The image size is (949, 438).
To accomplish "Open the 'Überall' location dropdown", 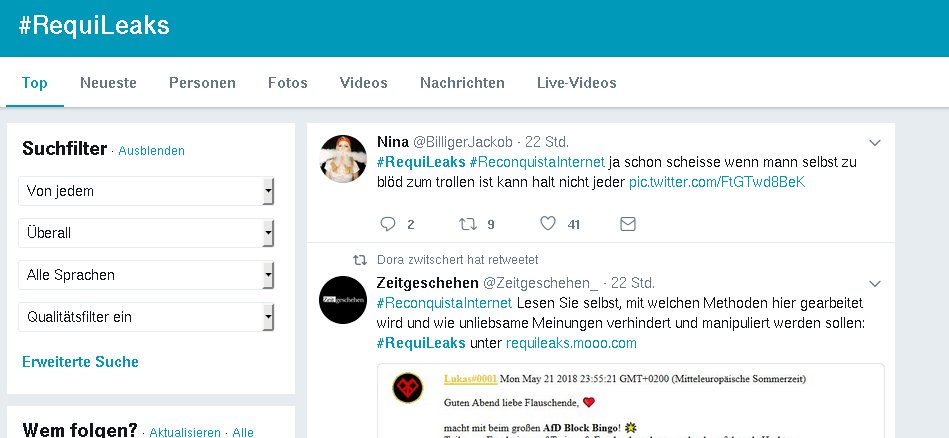I will pyautogui.click(x=146, y=233).
